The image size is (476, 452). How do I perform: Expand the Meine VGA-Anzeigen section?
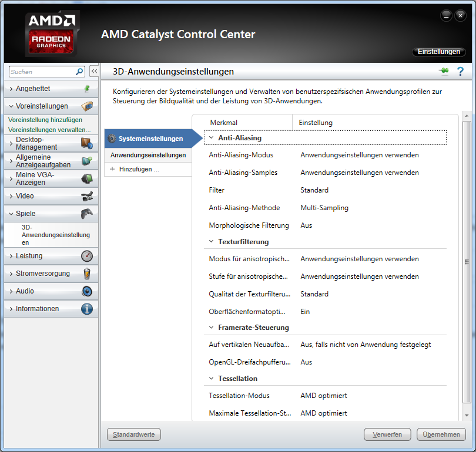coord(11,178)
